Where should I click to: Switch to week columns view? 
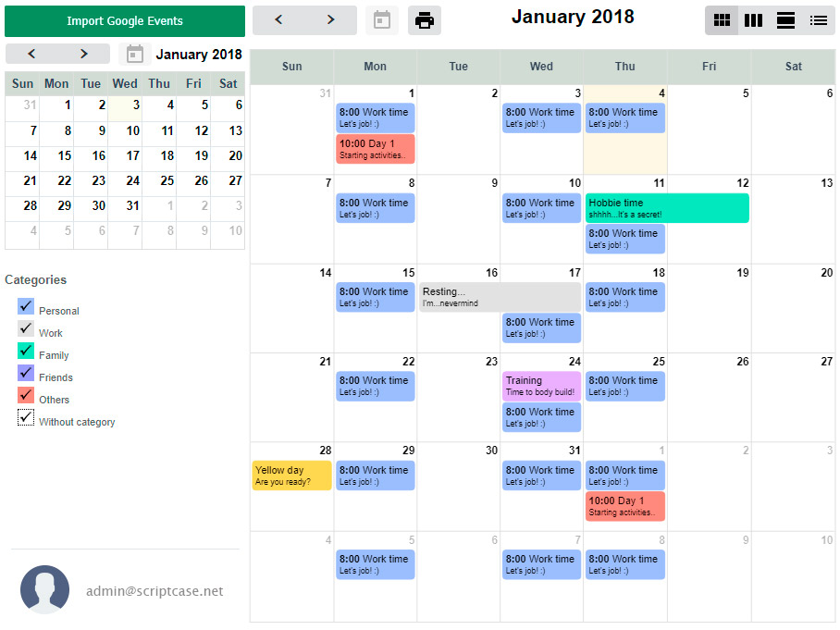[753, 20]
